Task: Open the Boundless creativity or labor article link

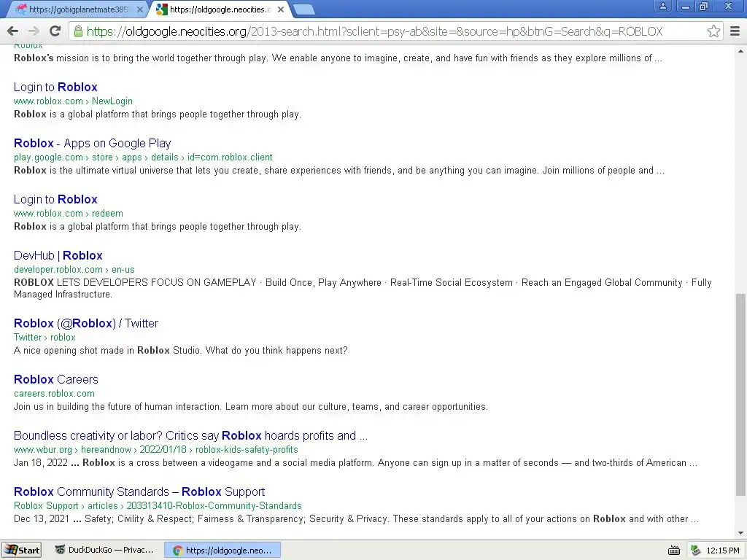Action: coord(190,436)
